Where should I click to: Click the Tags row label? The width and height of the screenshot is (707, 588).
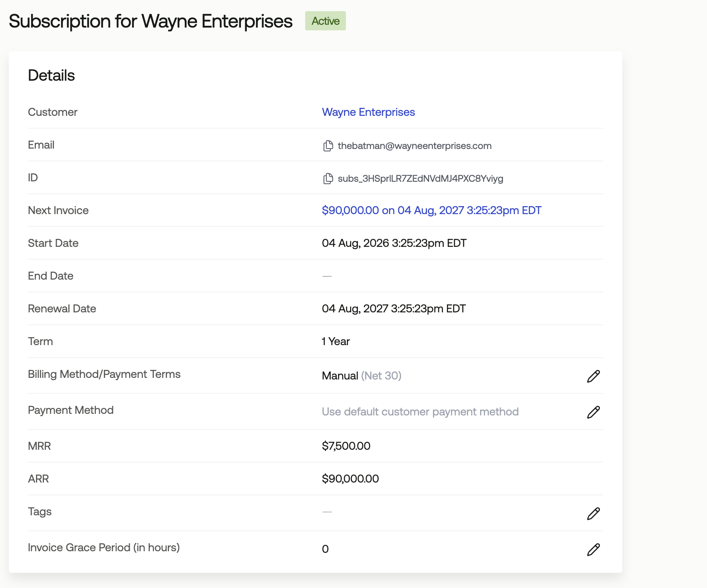(40, 512)
